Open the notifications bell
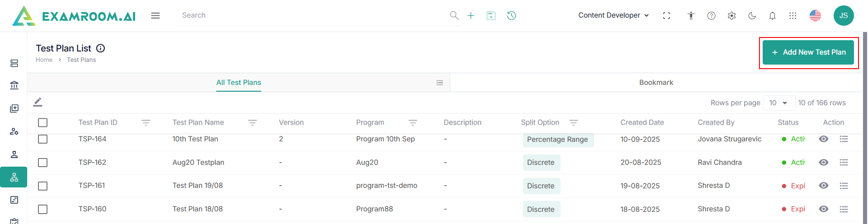 [772, 16]
